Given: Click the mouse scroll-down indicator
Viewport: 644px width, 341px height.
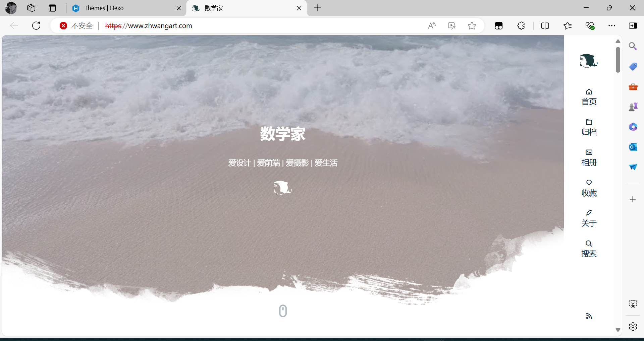Looking at the screenshot, I should [x=283, y=311].
